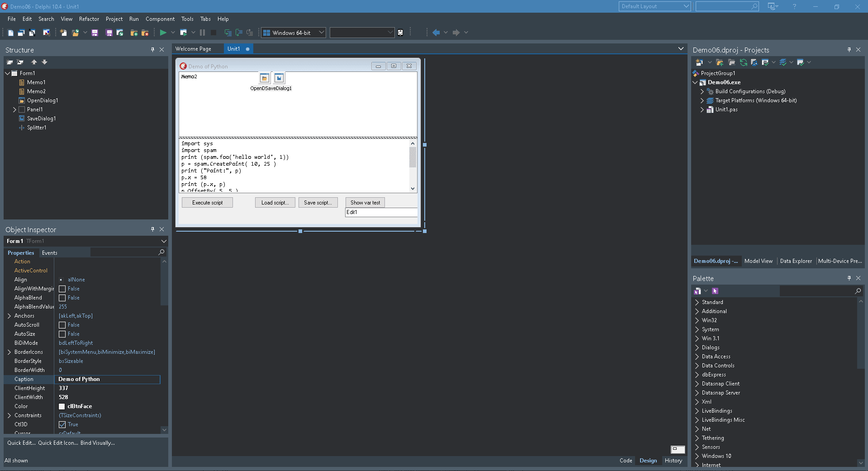Expand the Dialogs palette category
Screen dimensions: 868x471
pos(697,347)
